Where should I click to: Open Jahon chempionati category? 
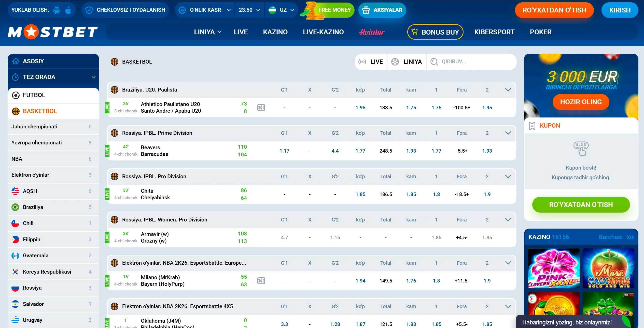coord(53,127)
